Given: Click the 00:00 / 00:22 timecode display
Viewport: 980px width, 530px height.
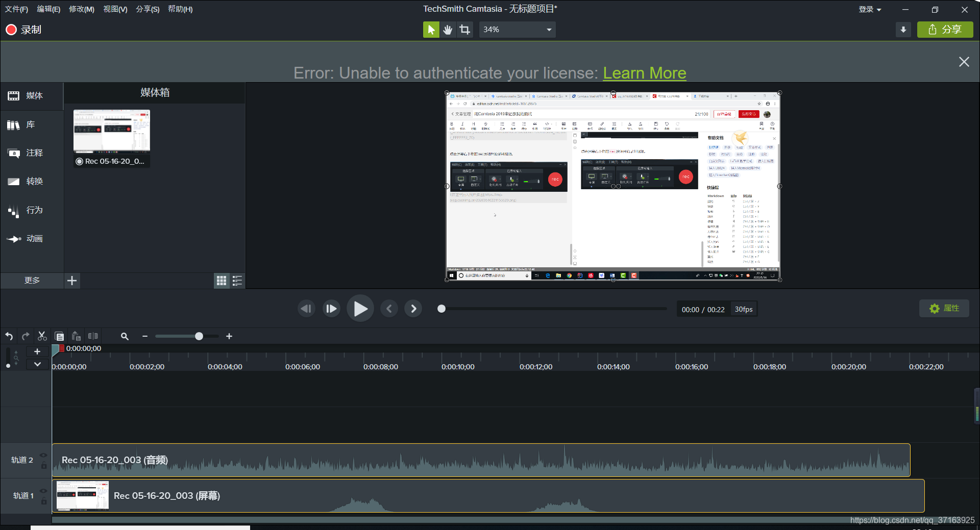Looking at the screenshot, I should [703, 310].
